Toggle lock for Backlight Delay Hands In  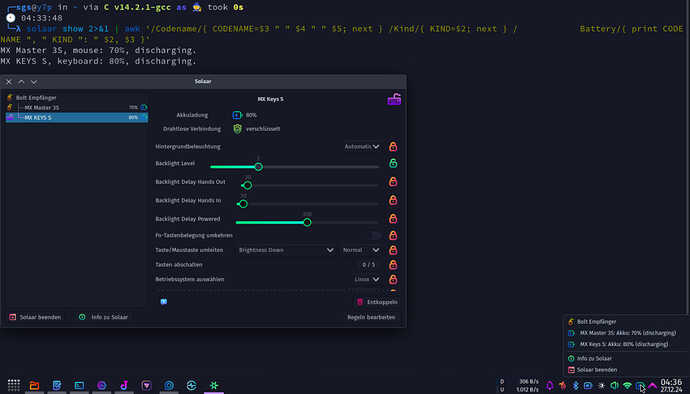(x=393, y=200)
